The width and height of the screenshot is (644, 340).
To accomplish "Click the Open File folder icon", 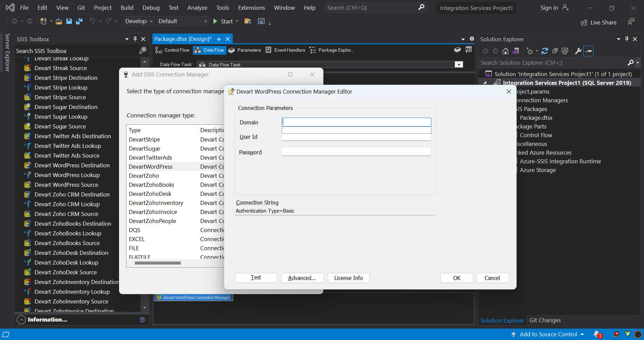I will click(x=59, y=21).
